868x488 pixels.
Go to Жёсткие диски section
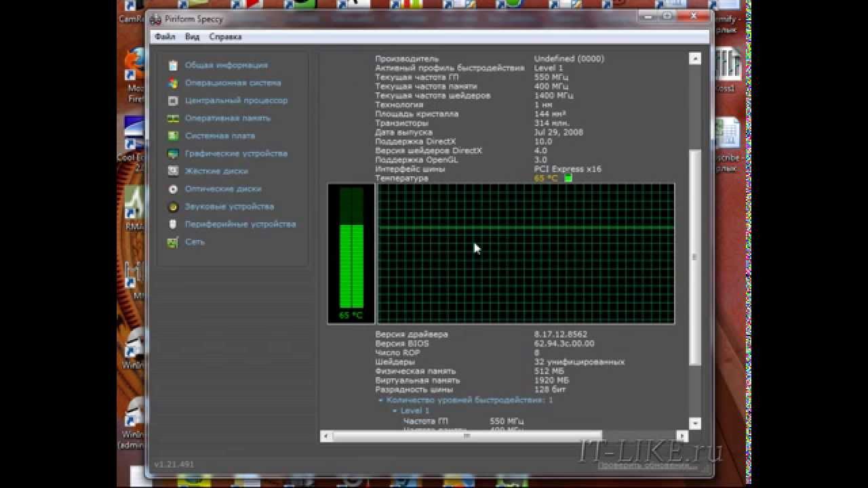[x=216, y=171]
